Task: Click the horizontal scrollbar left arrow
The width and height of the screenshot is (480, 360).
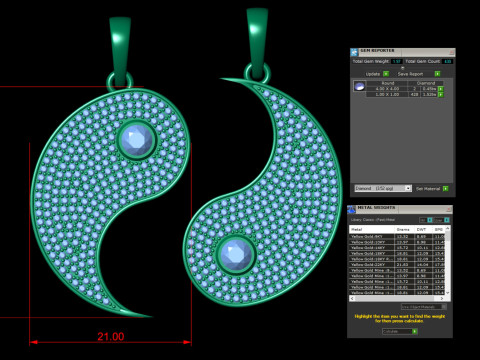Action: [352, 298]
